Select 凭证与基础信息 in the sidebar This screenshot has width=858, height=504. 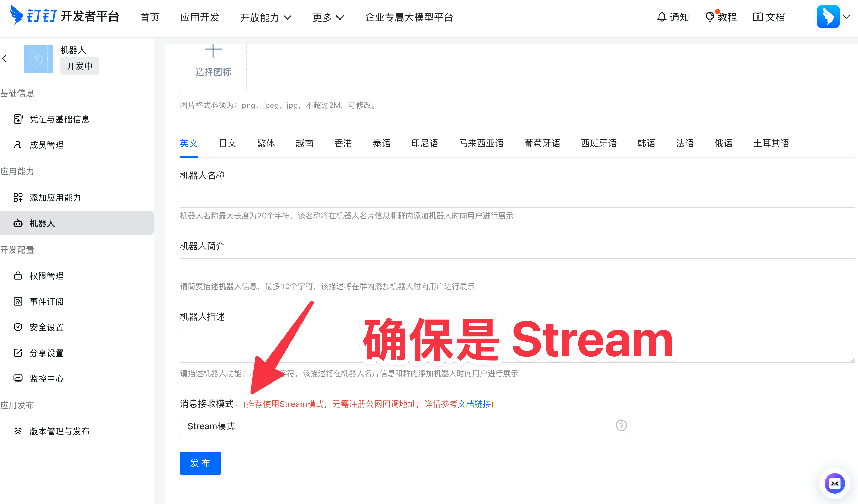(x=59, y=119)
